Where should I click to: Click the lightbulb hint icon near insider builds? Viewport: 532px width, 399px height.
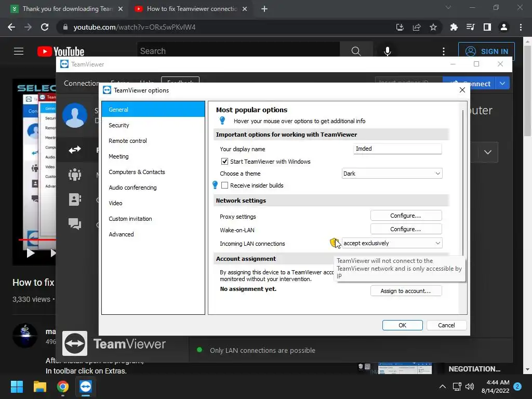tap(215, 185)
